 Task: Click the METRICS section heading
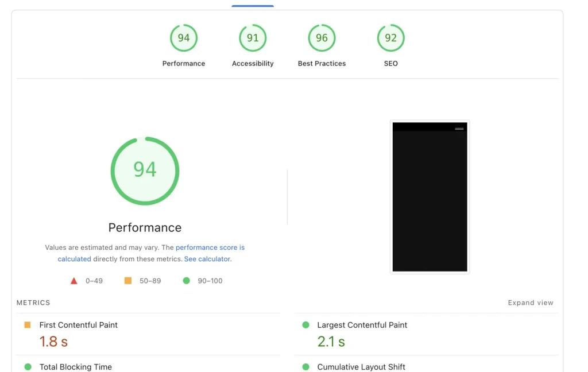coord(33,303)
